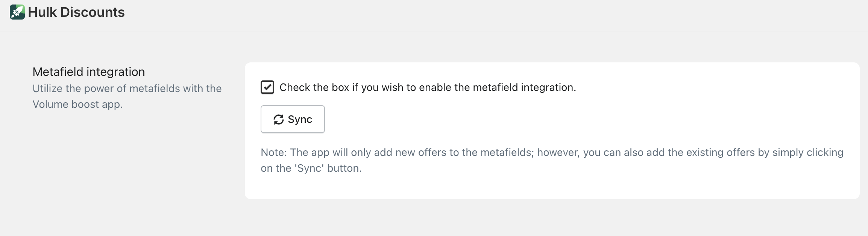Image resolution: width=868 pixels, height=236 pixels.
Task: Click the Hulk Discounts rocket logo
Action: (x=17, y=12)
